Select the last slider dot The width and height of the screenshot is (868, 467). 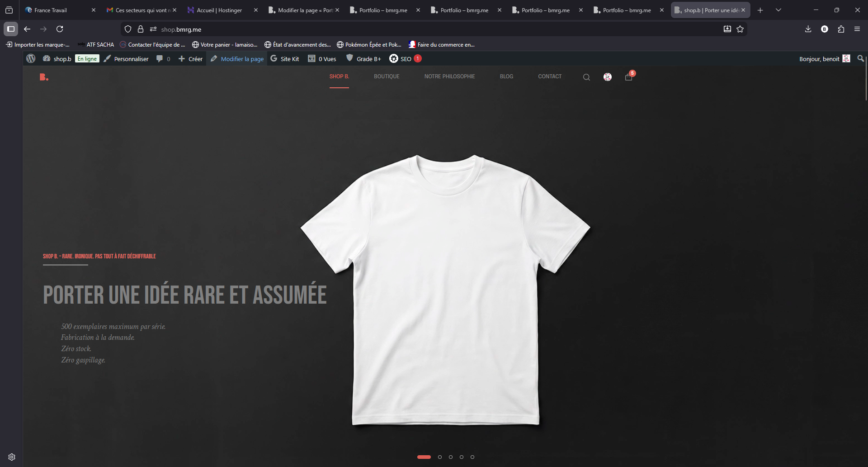click(472, 457)
